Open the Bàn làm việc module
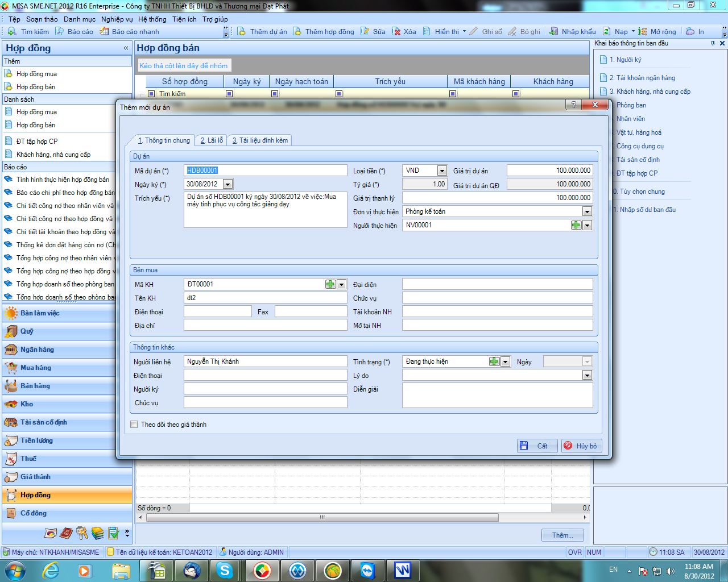 tap(67, 313)
